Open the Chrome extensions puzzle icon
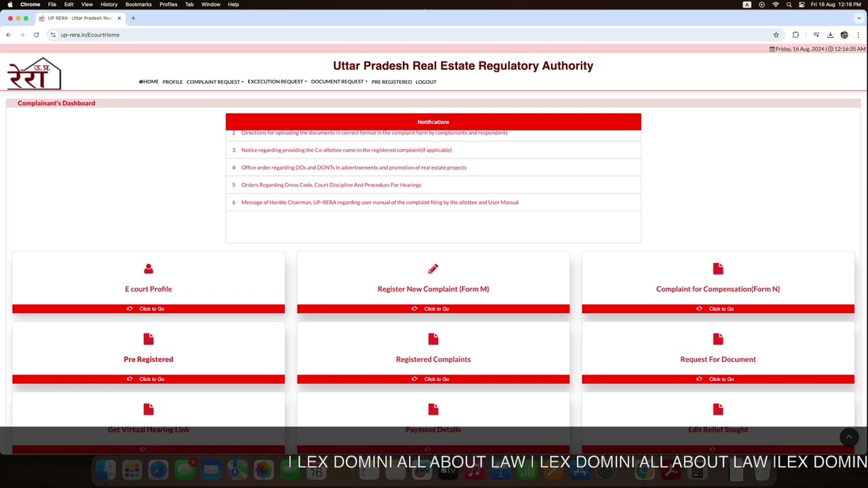868x488 pixels. (x=795, y=35)
